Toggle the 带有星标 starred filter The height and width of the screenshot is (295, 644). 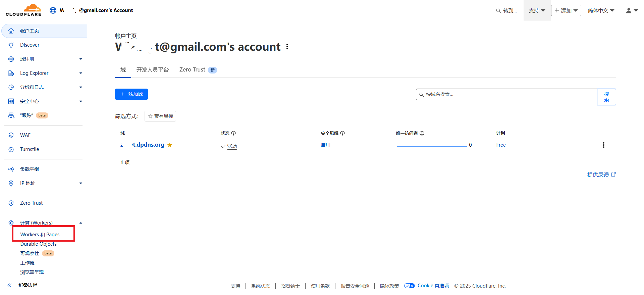click(160, 116)
